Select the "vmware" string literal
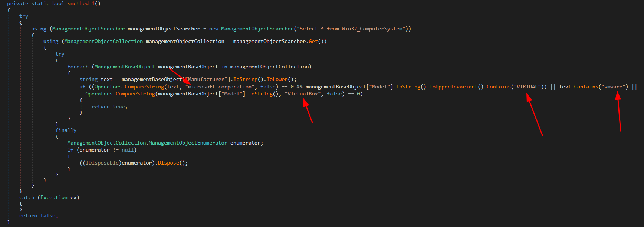644x227 pixels. pyautogui.click(x=613, y=87)
